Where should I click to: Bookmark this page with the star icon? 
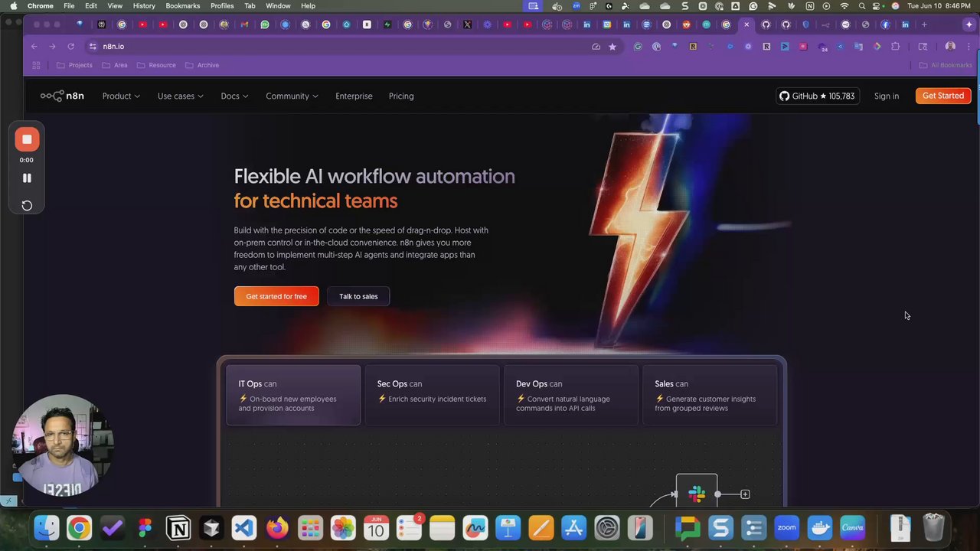tap(612, 47)
